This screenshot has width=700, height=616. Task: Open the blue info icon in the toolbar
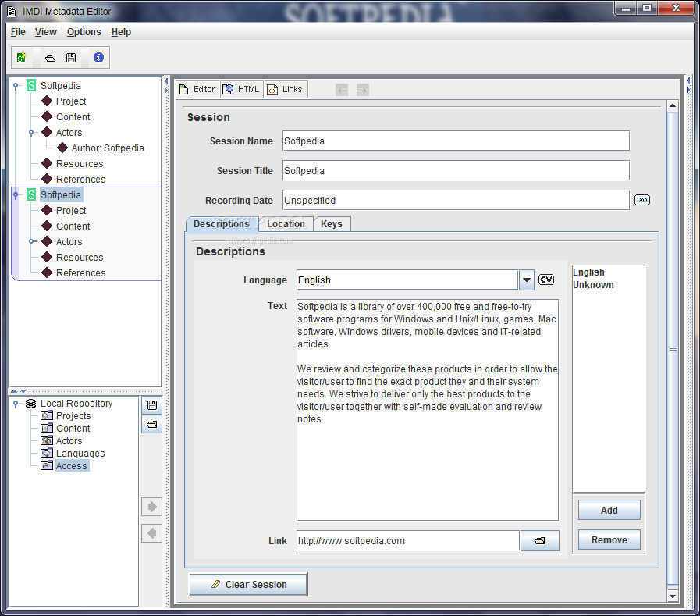[98, 57]
